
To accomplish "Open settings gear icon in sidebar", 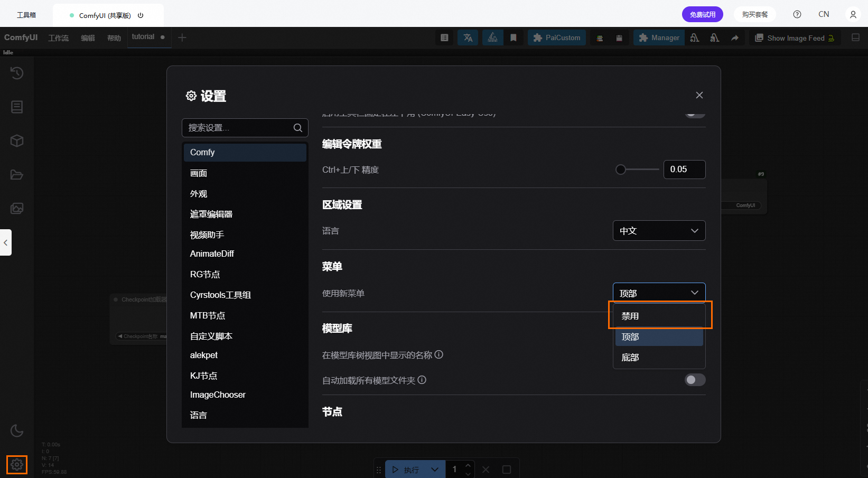I will pos(17,465).
